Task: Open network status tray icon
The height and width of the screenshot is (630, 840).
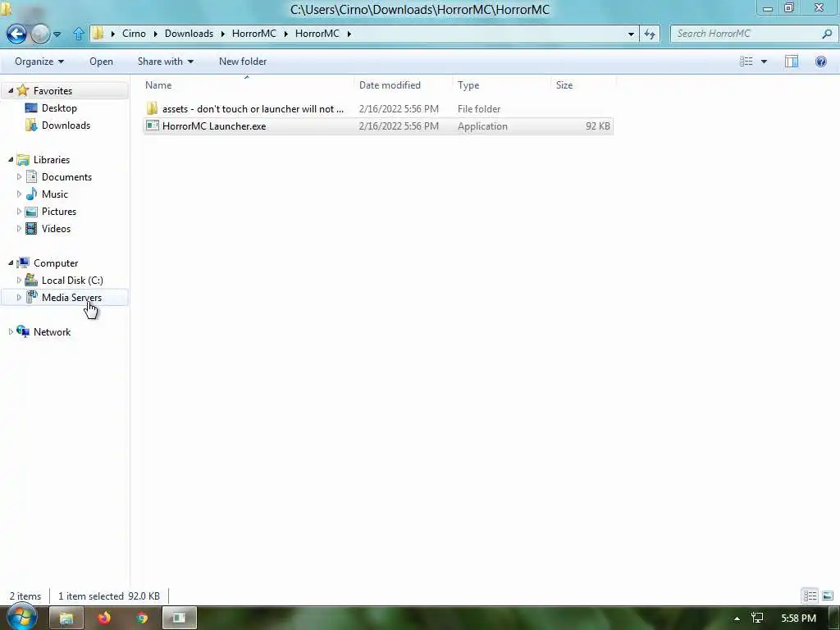Action: point(757,619)
